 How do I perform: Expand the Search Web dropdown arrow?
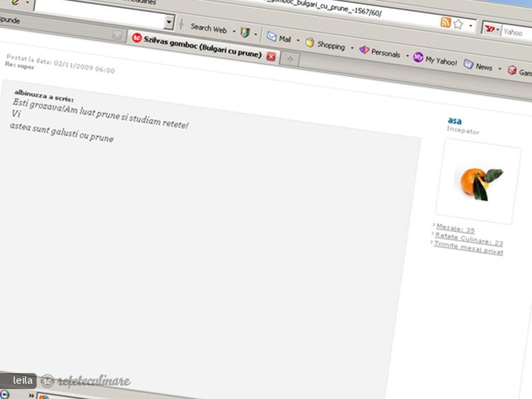pyautogui.click(x=234, y=31)
